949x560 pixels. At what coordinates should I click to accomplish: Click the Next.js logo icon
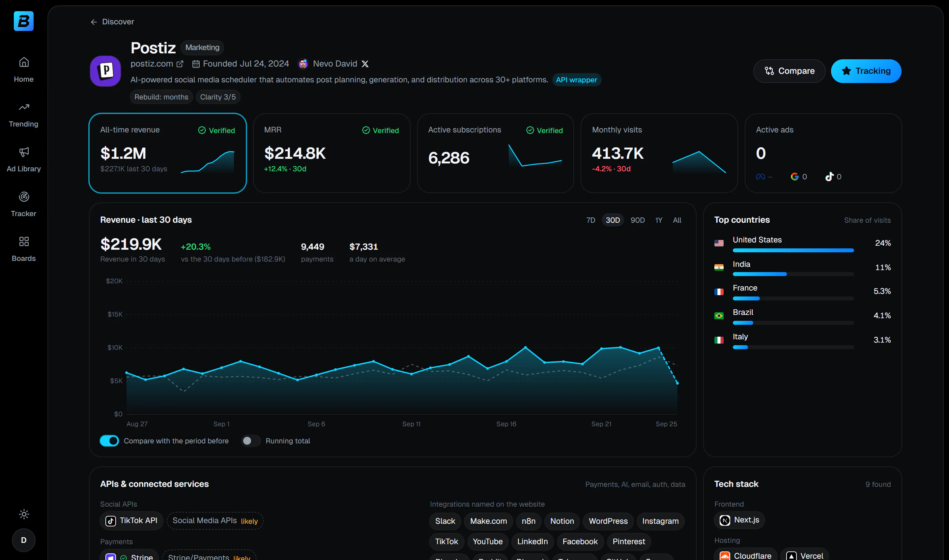725,520
